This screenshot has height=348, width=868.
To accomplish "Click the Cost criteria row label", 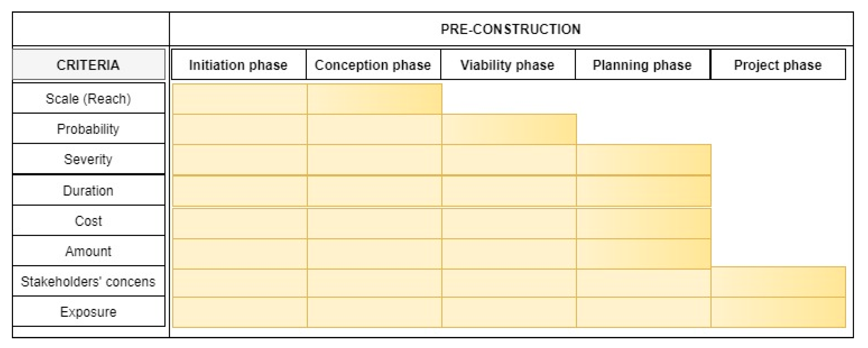I will click(x=88, y=221).
